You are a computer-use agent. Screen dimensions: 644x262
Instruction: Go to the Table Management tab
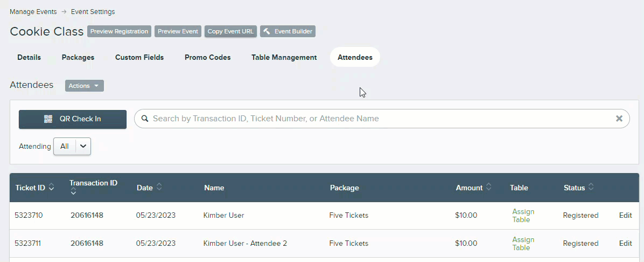284,58
